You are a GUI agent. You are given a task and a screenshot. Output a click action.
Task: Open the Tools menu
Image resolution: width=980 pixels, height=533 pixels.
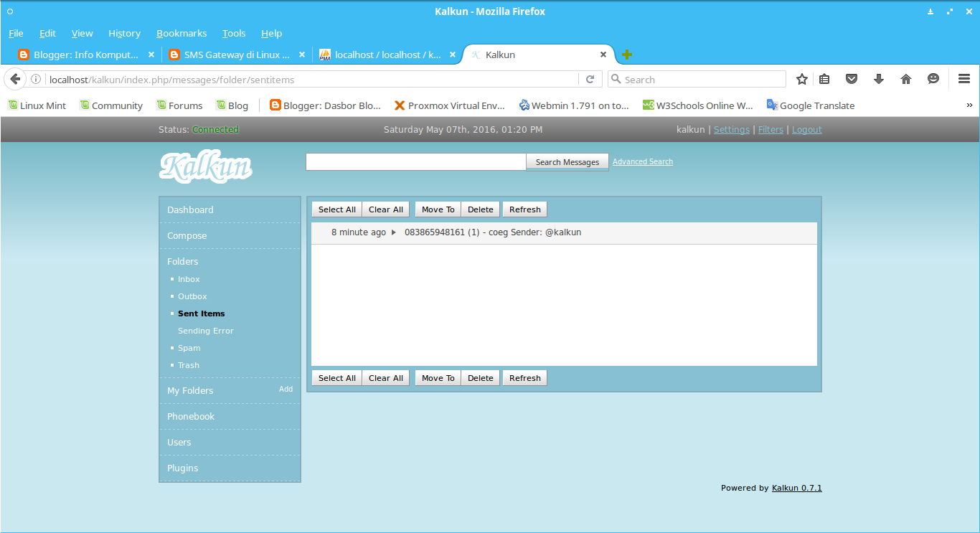234,33
